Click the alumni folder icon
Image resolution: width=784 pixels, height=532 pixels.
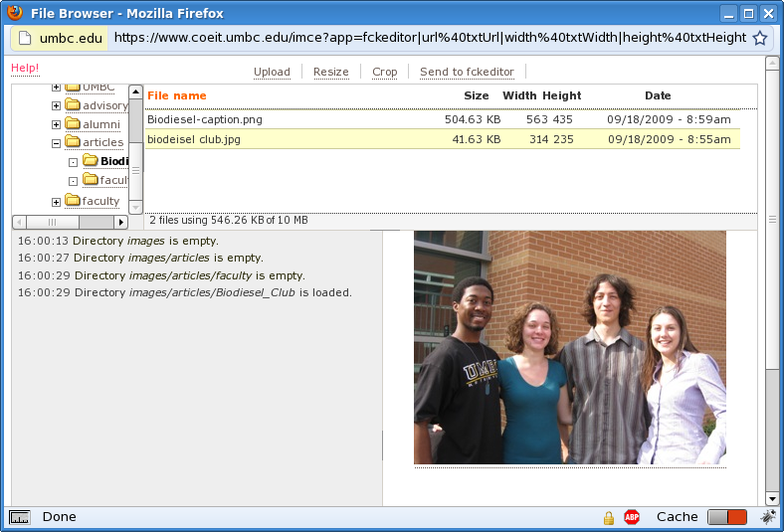pyautogui.click(x=73, y=123)
